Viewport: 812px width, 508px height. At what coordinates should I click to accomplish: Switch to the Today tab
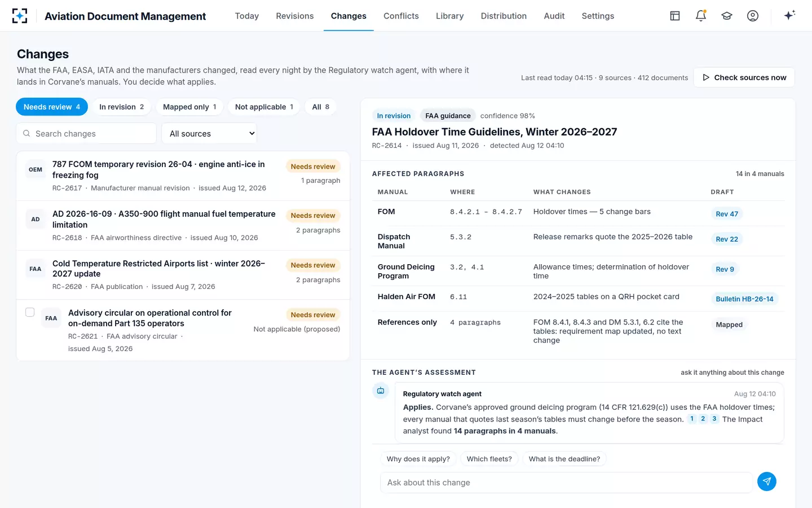(x=247, y=16)
